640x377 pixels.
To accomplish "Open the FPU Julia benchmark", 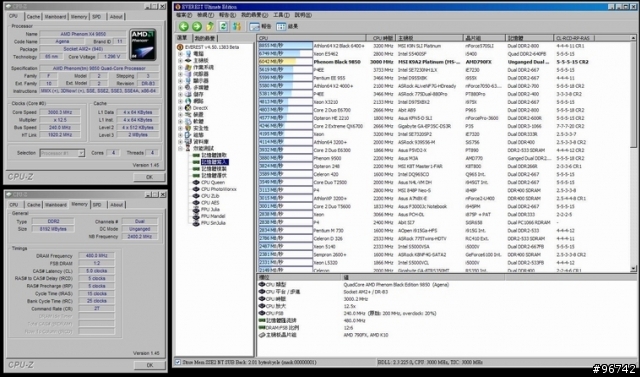I will tap(206, 209).
